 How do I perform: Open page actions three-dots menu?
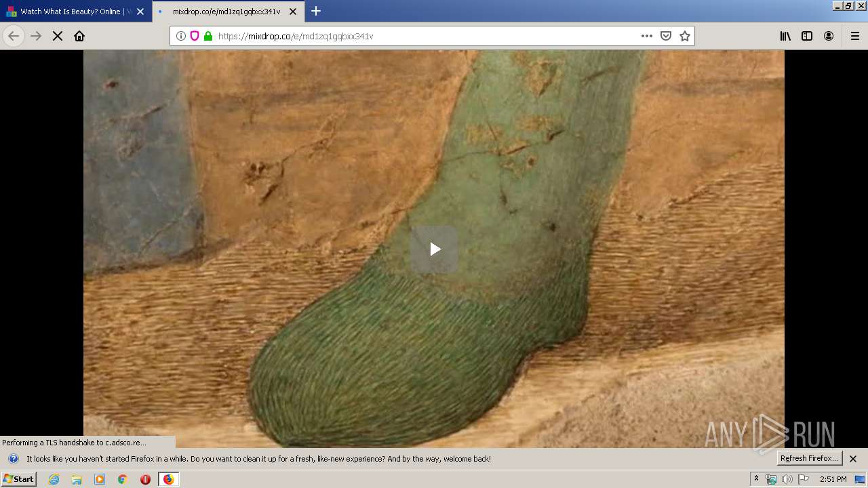coord(647,36)
